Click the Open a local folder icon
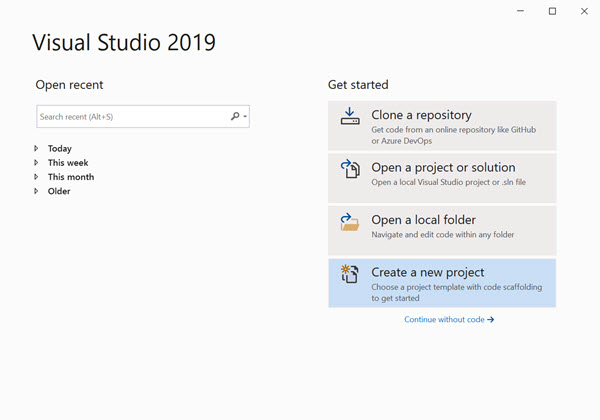Viewport: 600px width, 420px height. click(x=350, y=222)
